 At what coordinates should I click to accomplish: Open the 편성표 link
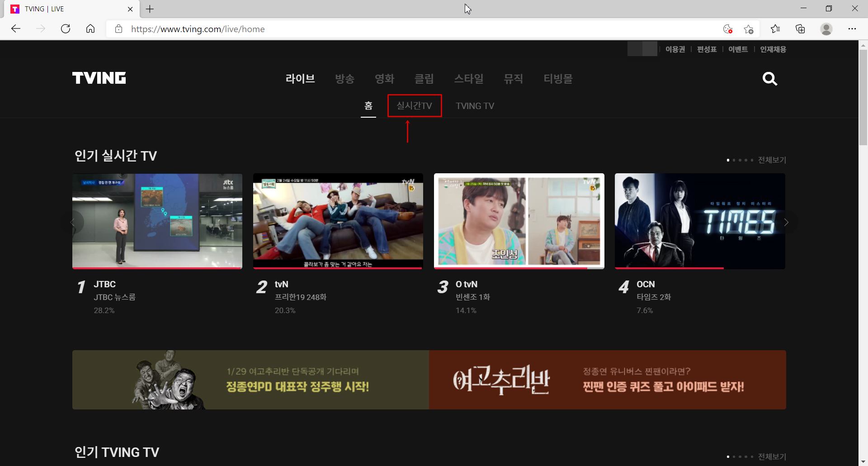click(707, 49)
